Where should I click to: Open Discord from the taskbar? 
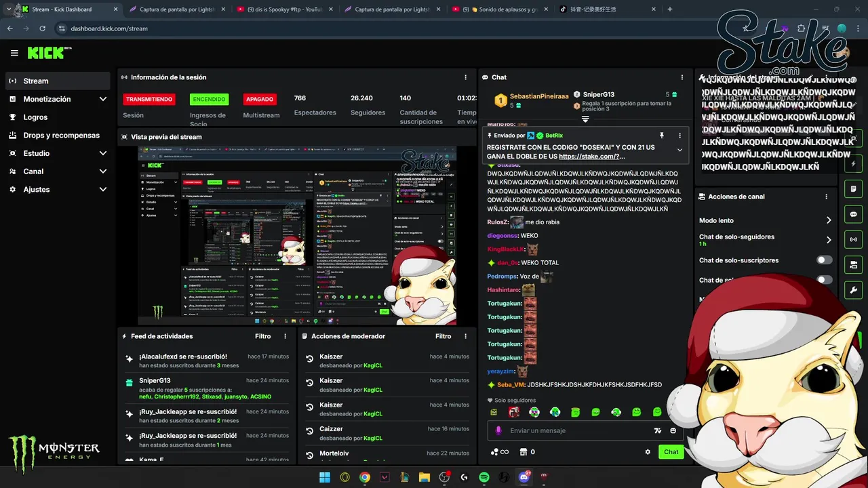coord(524,477)
